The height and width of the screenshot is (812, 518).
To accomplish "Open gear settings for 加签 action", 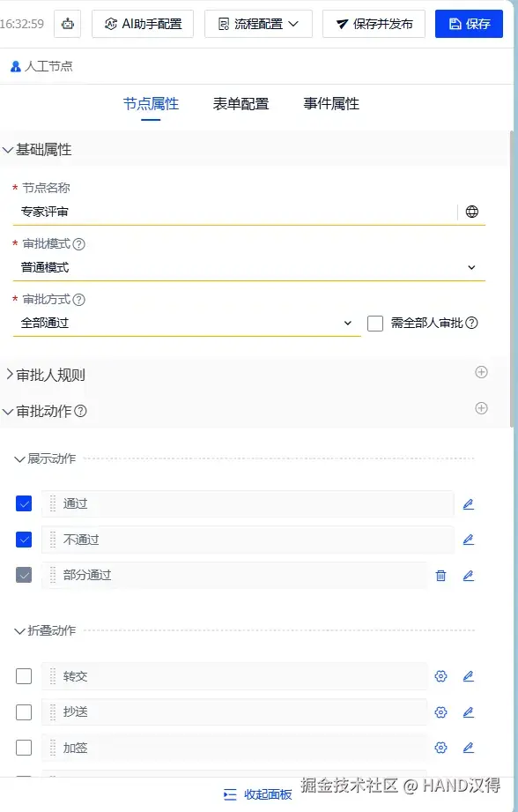I will point(440,748).
